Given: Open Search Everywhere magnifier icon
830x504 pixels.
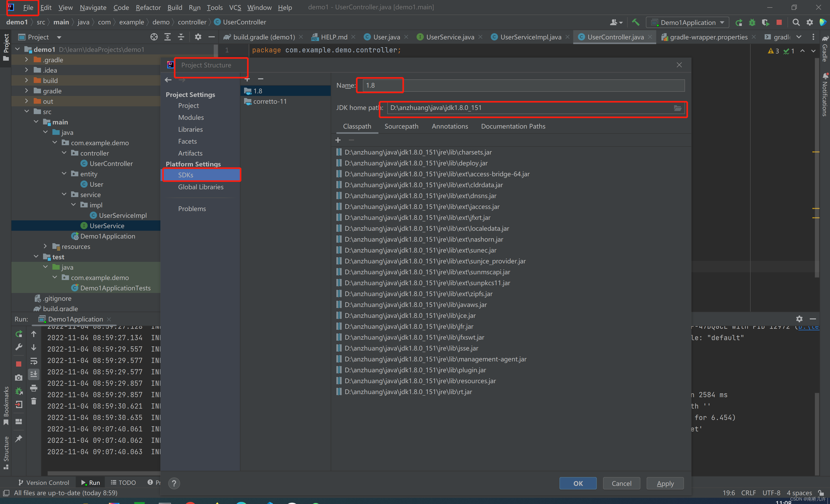Looking at the screenshot, I should [796, 22].
